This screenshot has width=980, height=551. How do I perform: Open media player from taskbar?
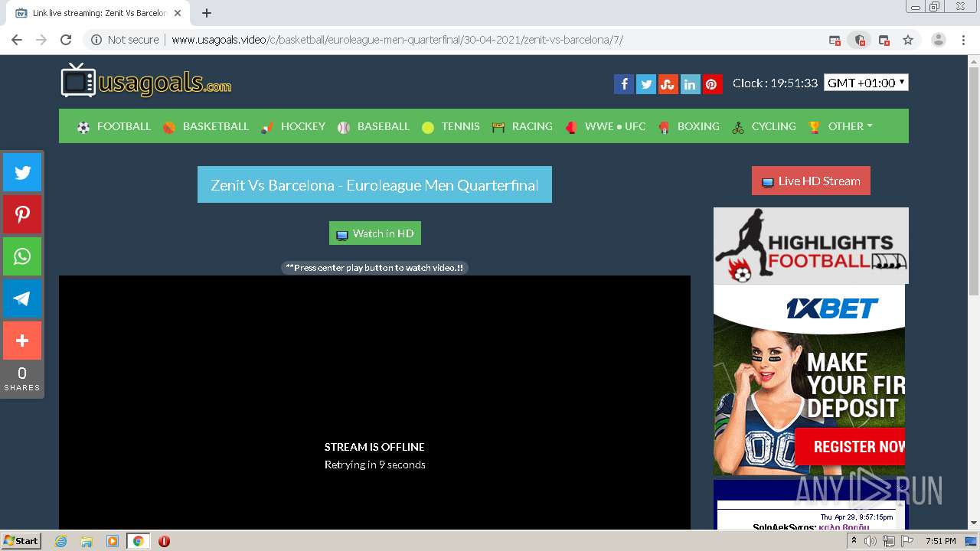tap(112, 541)
